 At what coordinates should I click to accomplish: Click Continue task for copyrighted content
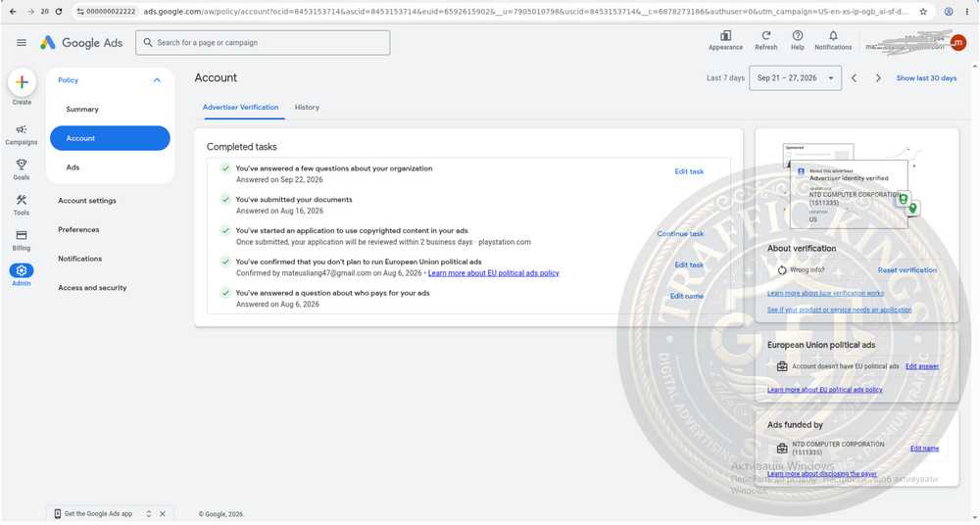680,234
